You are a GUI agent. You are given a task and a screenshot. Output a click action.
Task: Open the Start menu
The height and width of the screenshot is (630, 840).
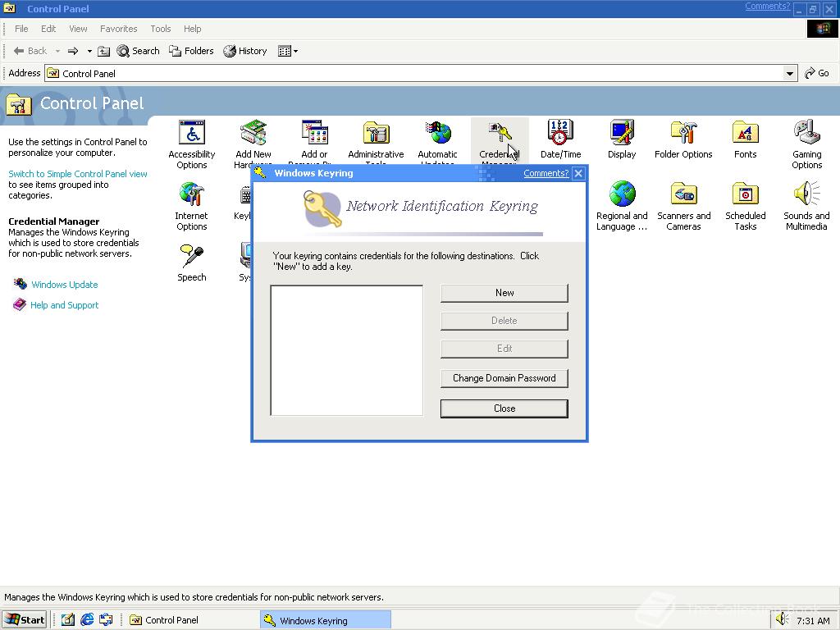click(25, 620)
